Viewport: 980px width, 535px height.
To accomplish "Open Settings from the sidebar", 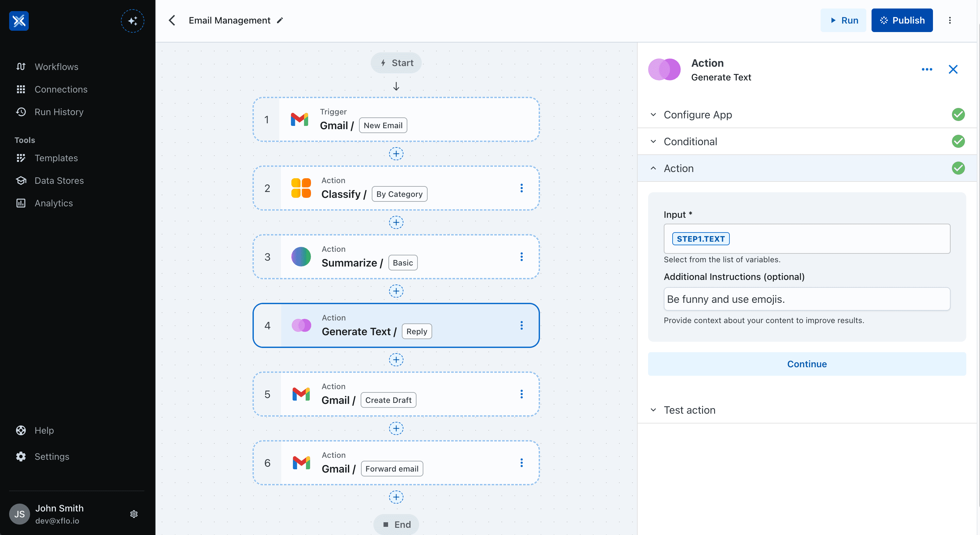I will click(x=52, y=456).
